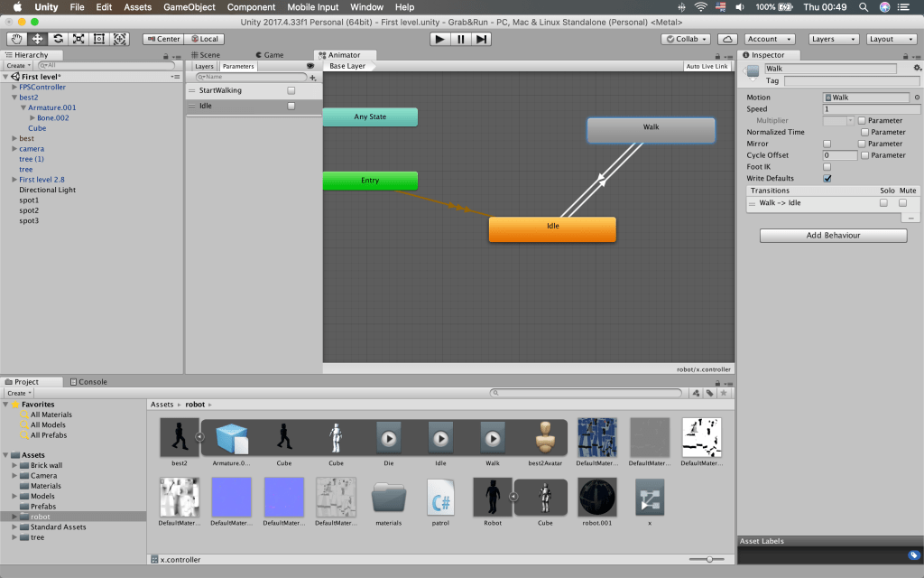Click the Add Behaviour button

click(833, 236)
